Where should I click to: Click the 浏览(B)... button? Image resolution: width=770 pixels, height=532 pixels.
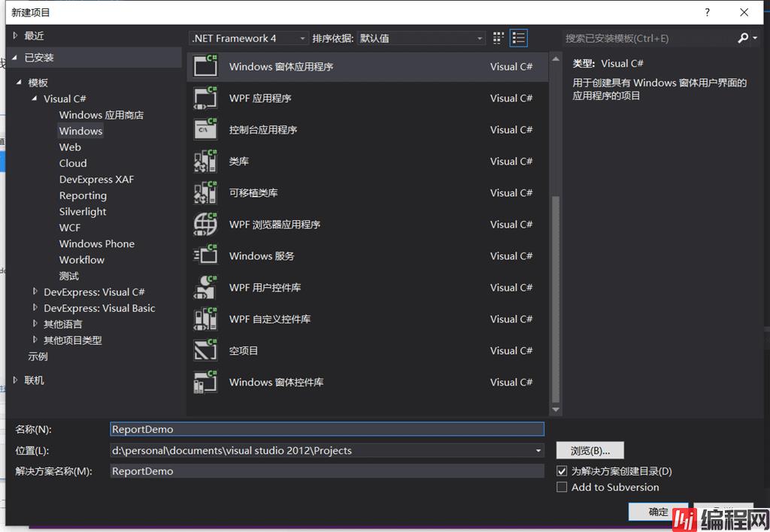(x=590, y=451)
